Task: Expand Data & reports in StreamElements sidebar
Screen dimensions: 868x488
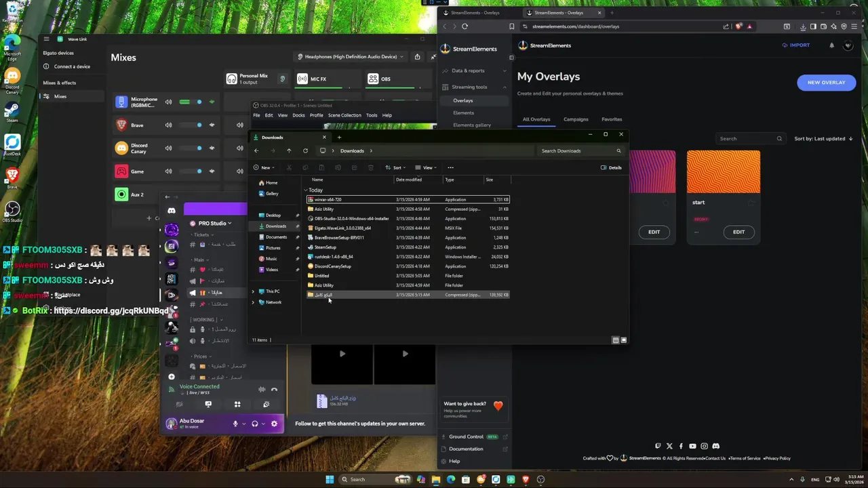Action: (473, 70)
